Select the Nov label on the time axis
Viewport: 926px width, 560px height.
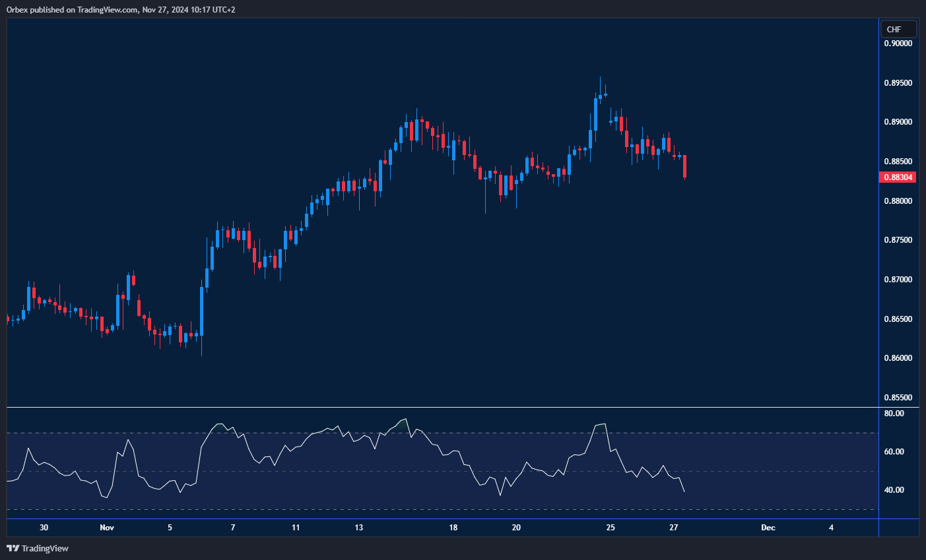coord(107,528)
